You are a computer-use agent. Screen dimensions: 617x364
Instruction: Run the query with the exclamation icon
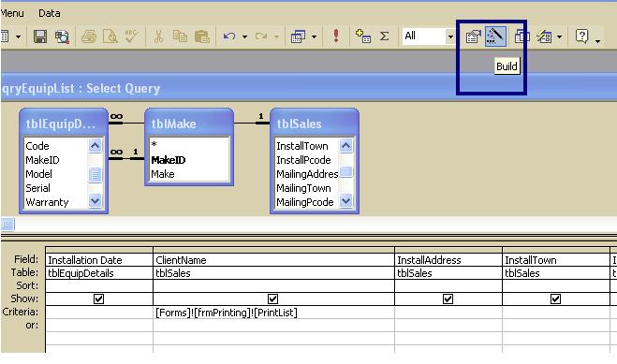point(335,36)
